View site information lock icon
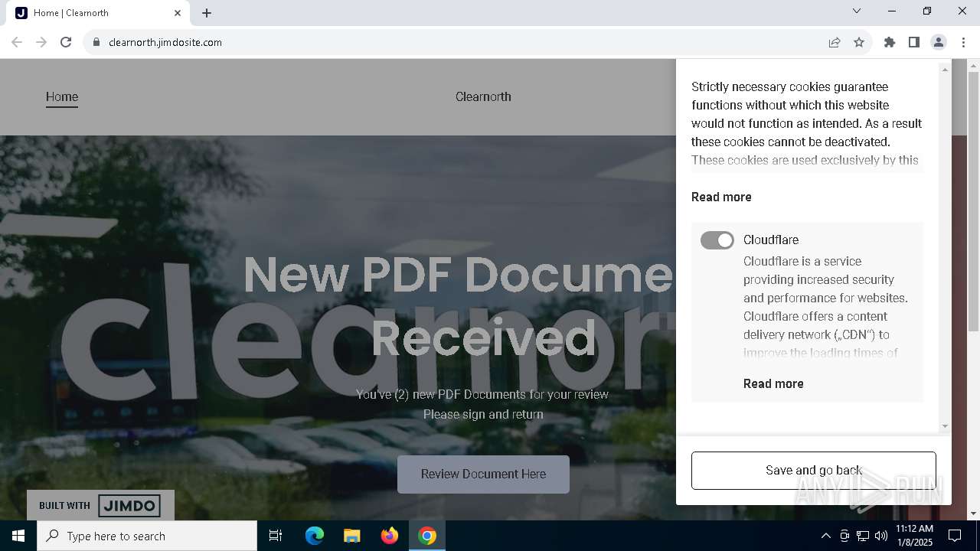980x551 pixels. click(x=96, y=42)
